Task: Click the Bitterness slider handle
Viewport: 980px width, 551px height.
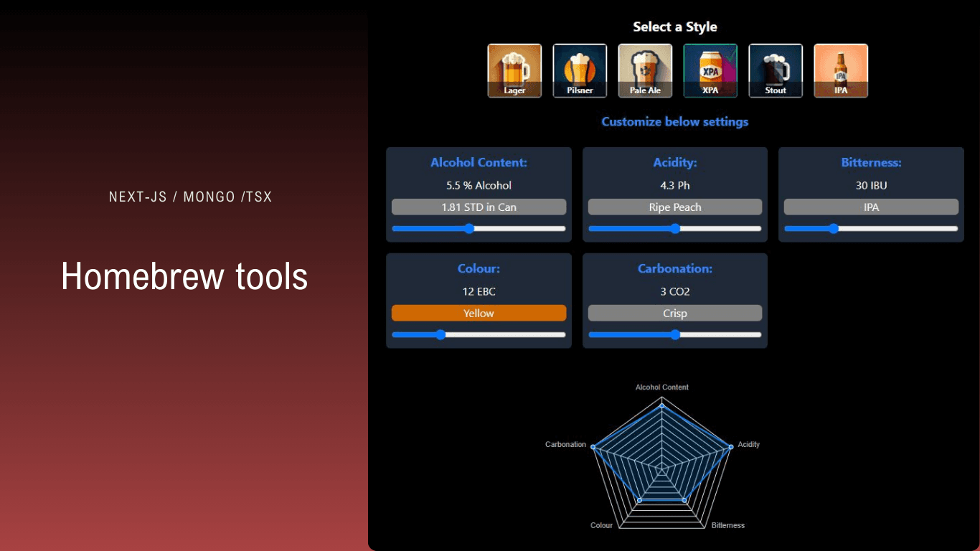Action: pyautogui.click(x=833, y=228)
